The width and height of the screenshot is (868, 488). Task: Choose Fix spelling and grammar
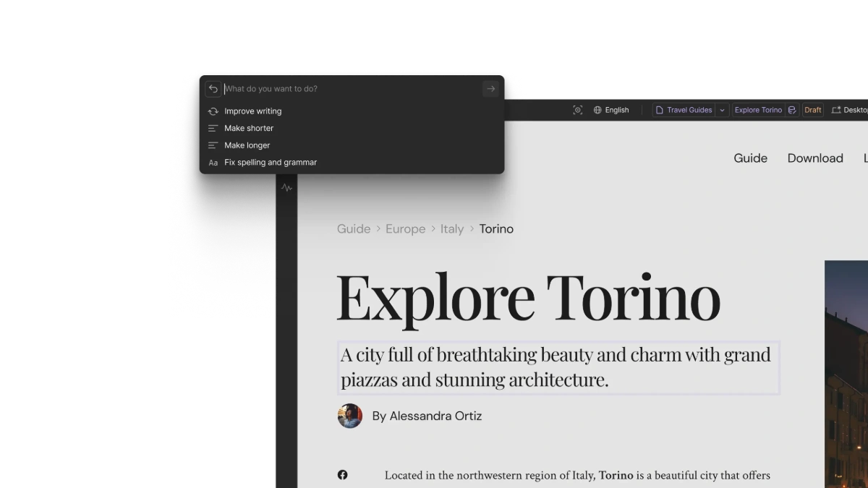pyautogui.click(x=271, y=163)
